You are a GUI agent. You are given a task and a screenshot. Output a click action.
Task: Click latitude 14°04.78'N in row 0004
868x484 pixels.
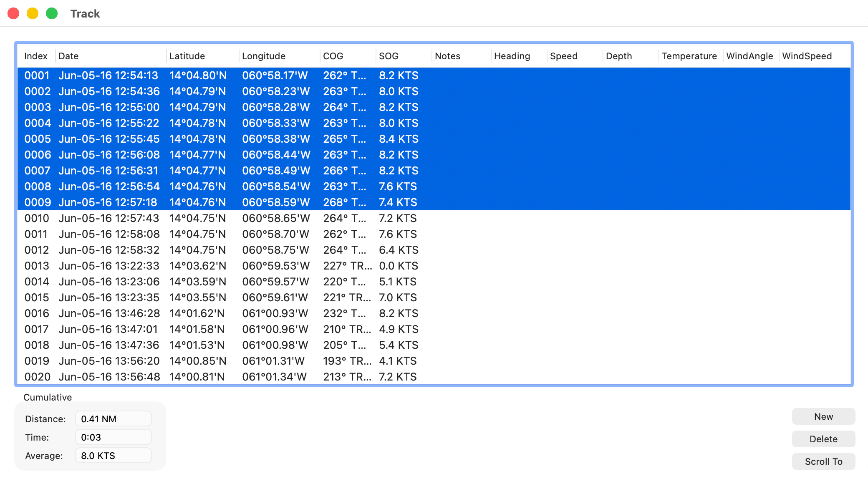point(197,123)
